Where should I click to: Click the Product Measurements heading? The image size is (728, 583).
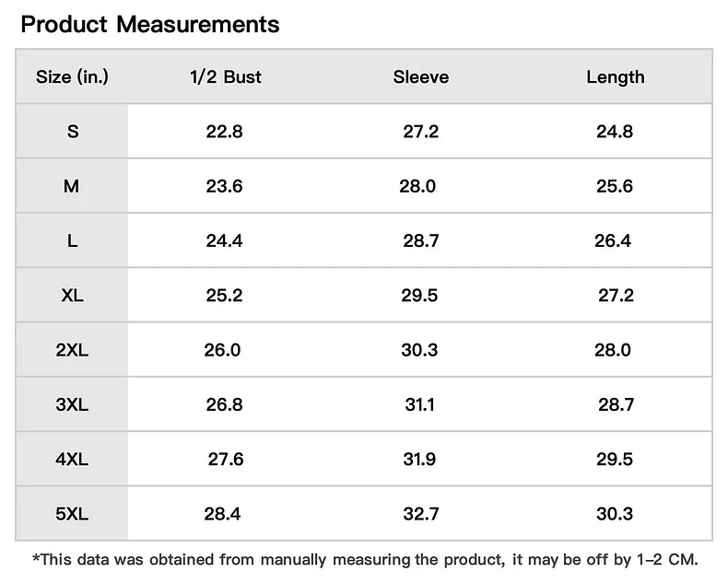(x=150, y=24)
